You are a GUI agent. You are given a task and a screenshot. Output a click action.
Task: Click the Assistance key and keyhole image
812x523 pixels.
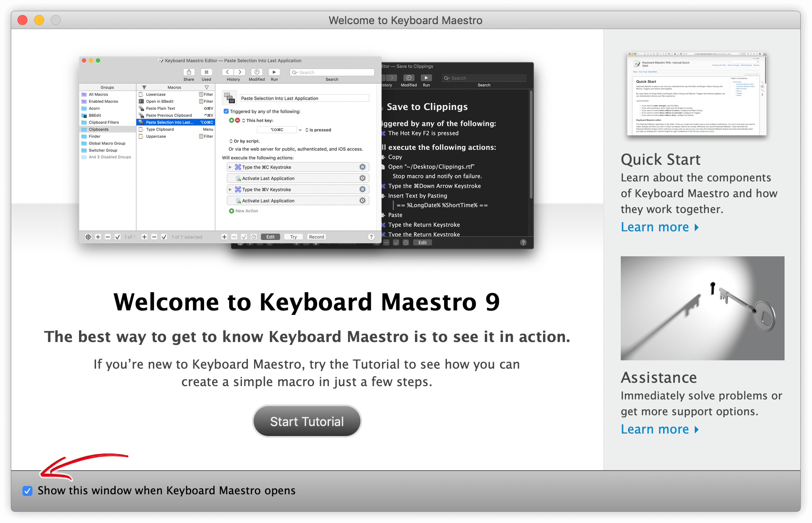702,308
